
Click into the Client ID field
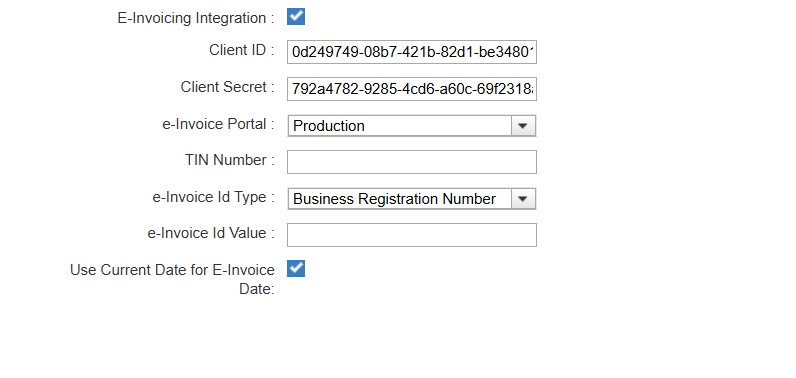412,52
